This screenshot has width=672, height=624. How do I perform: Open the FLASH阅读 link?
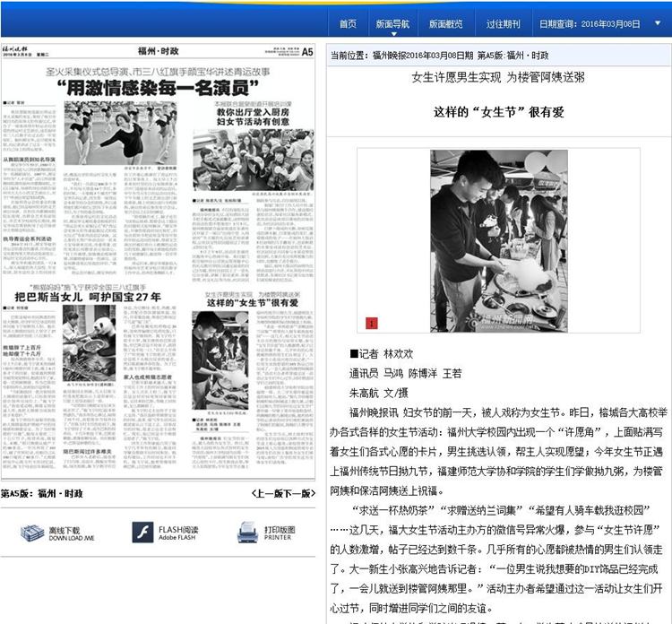coord(178,533)
